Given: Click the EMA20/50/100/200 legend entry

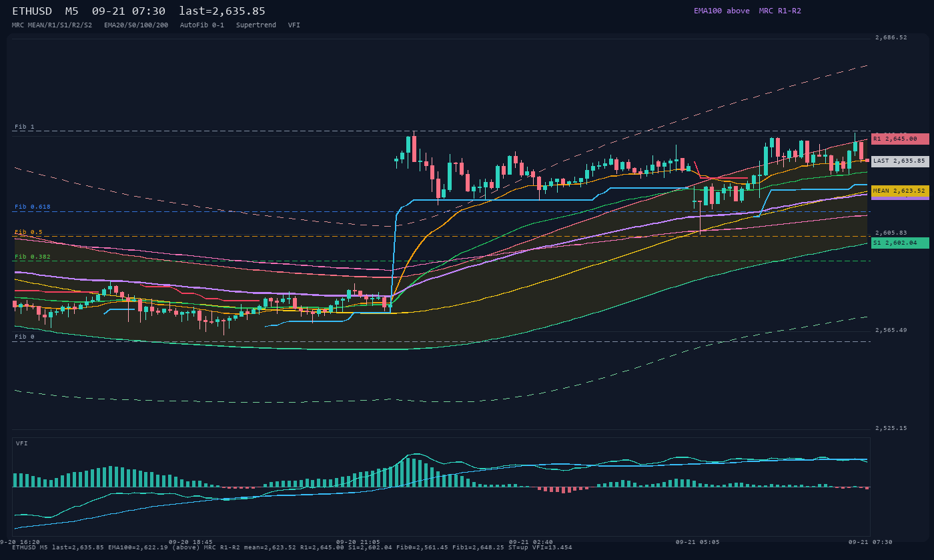Looking at the screenshot, I should 136,25.
